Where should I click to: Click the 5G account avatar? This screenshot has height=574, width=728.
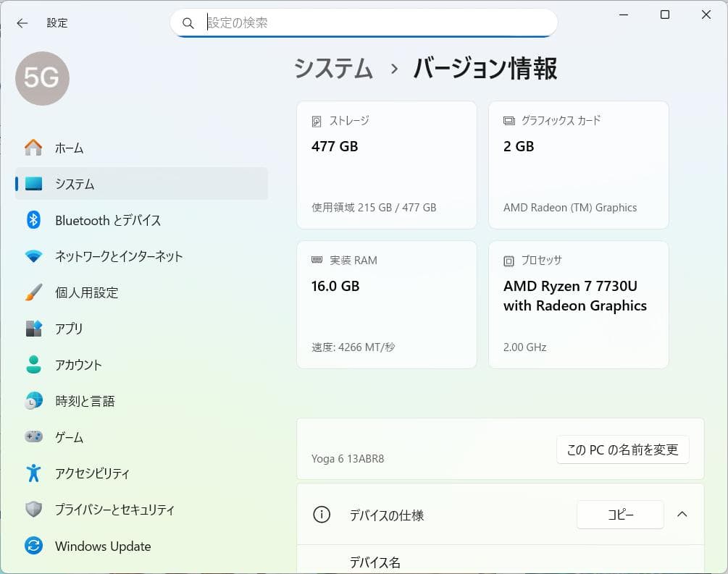point(41,78)
